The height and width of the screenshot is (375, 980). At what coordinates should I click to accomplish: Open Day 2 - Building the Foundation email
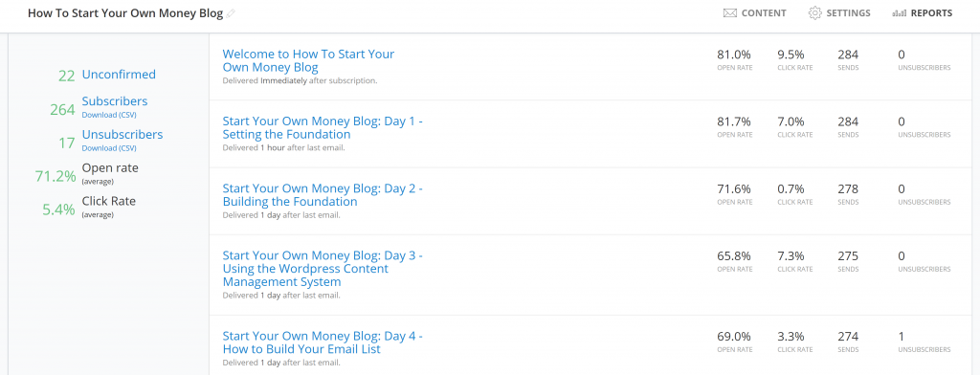coord(323,195)
